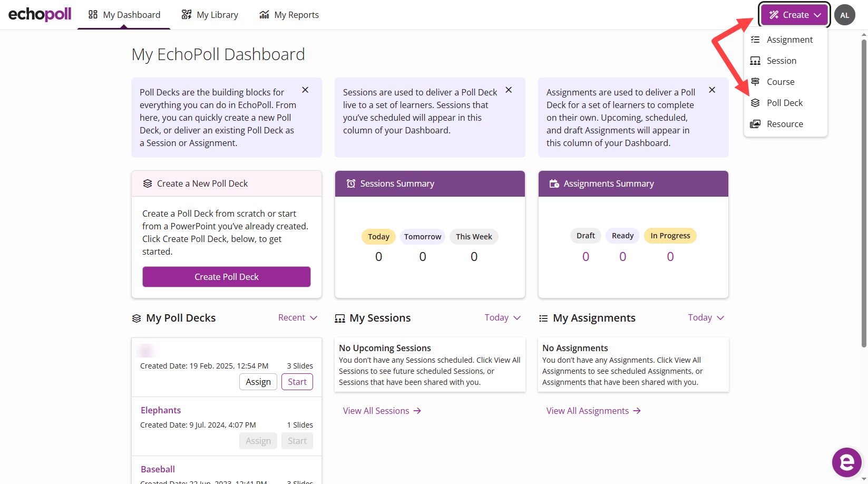This screenshot has width=868, height=484.
Task: Click the No Upcoming Sessions text
Action: tap(385, 348)
